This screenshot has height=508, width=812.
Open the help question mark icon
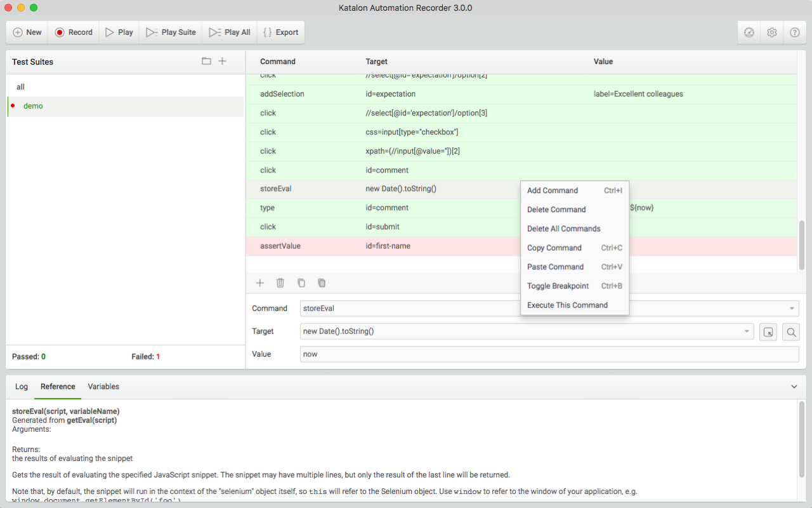click(x=795, y=32)
